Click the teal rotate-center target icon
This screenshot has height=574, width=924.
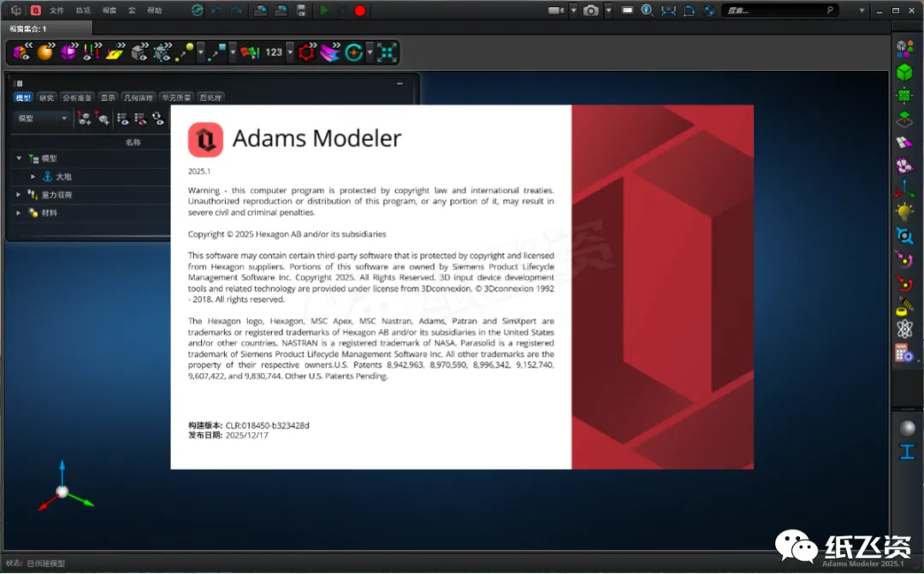[x=353, y=52]
